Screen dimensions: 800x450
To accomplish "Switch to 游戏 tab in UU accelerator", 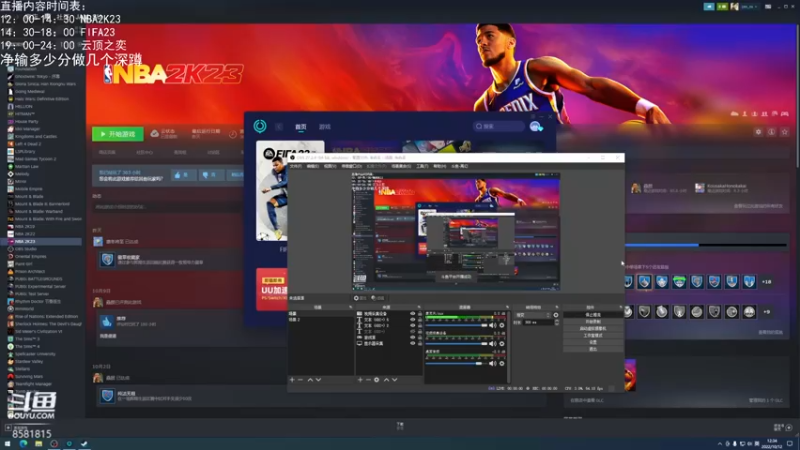I will (x=324, y=127).
